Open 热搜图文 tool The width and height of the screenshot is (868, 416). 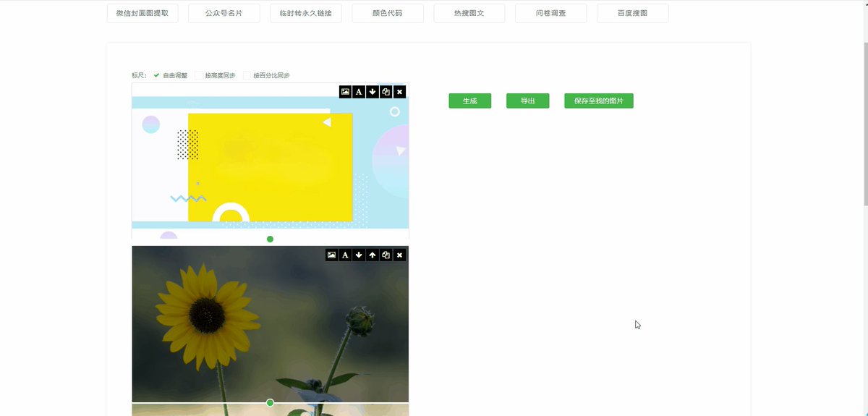469,13
